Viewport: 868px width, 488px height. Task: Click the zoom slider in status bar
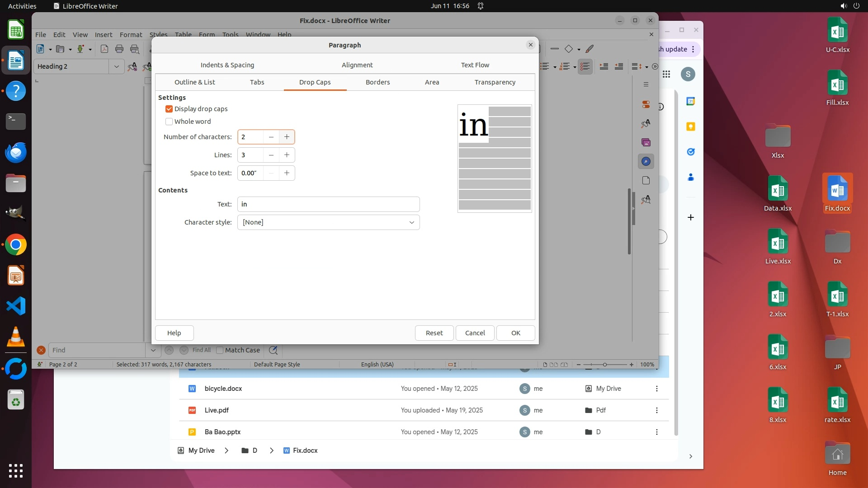(604, 365)
